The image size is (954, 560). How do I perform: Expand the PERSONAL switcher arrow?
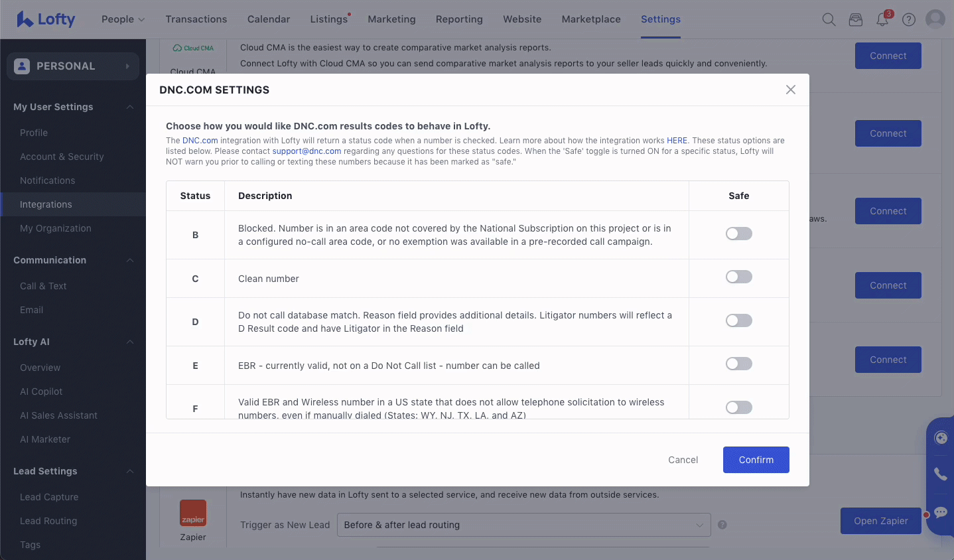click(127, 66)
